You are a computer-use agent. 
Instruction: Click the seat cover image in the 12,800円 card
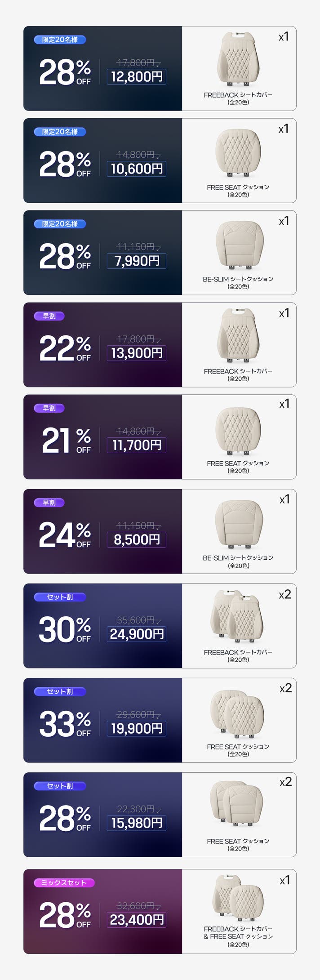pos(238,60)
